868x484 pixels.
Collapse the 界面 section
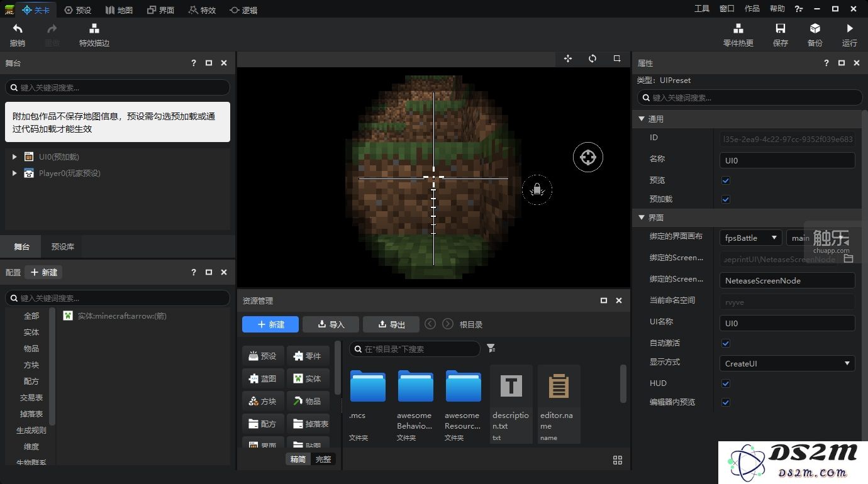[x=642, y=217]
